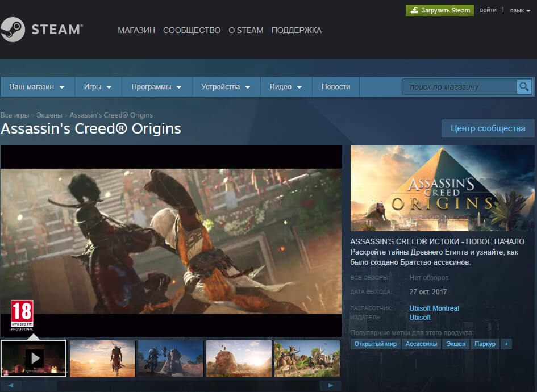
Task: Click Нет обзоров review text
Action: point(429,278)
